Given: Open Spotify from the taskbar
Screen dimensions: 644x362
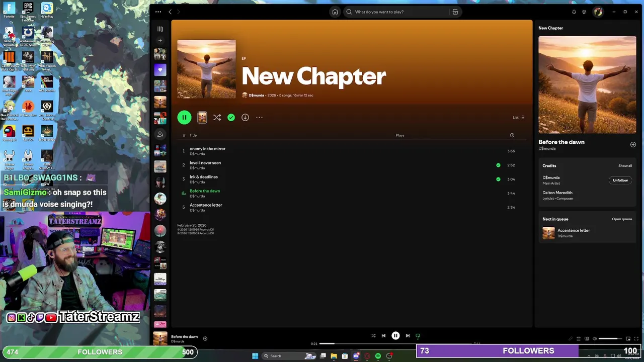Looking at the screenshot, I should pyautogui.click(x=378, y=356).
